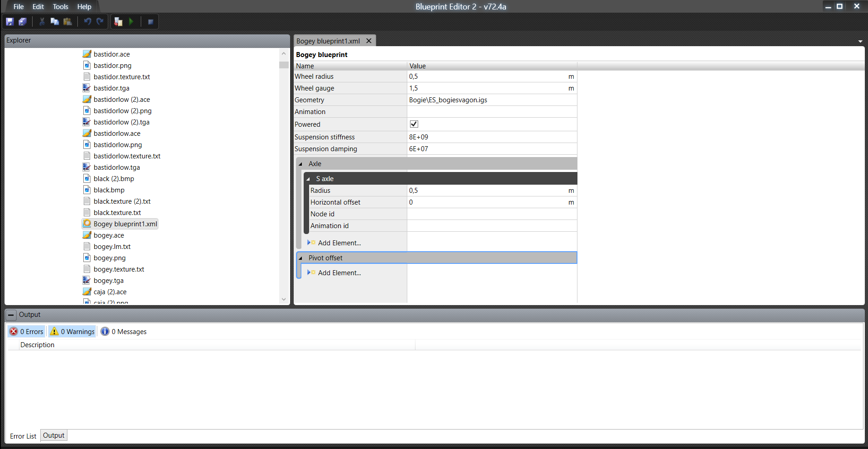Image resolution: width=868 pixels, height=449 pixels.
Task: Click the Cut scissors icon
Action: click(42, 22)
